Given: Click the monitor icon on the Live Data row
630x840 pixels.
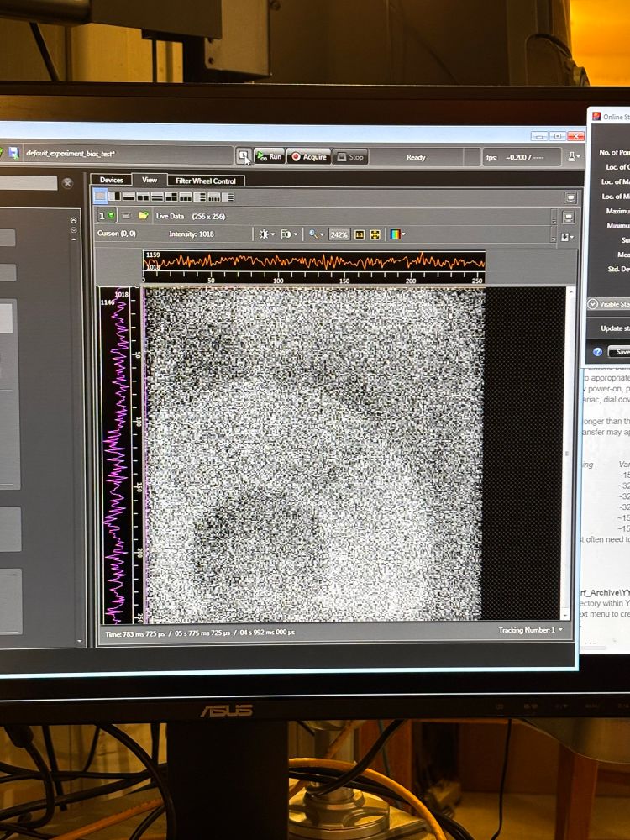Looking at the screenshot, I should coord(569,217).
